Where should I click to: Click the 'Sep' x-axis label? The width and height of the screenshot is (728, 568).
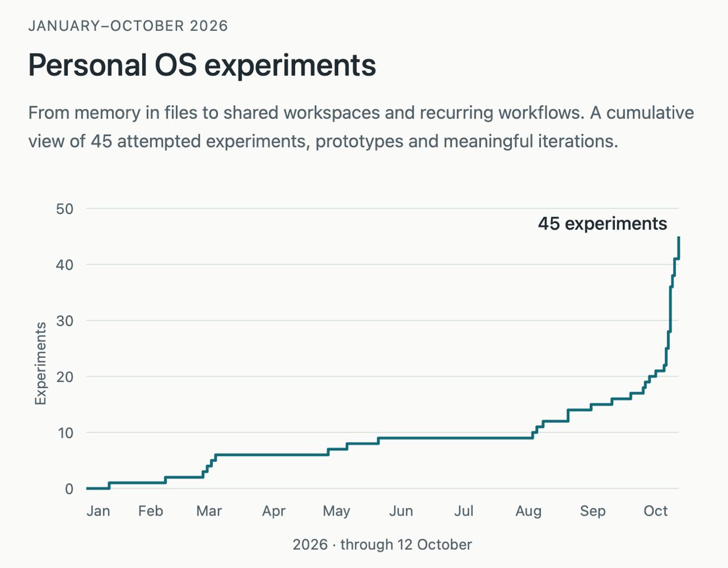[593, 511]
